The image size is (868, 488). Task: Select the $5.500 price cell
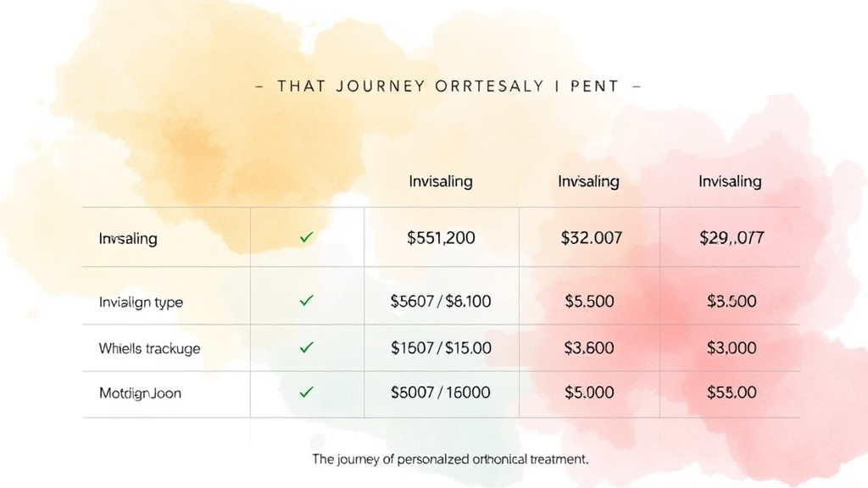(589, 301)
